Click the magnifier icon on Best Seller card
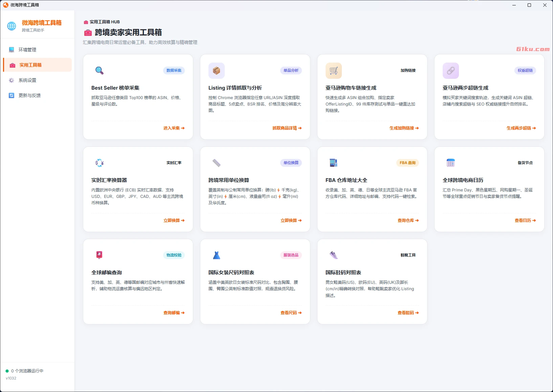553x392 pixels. (99, 71)
